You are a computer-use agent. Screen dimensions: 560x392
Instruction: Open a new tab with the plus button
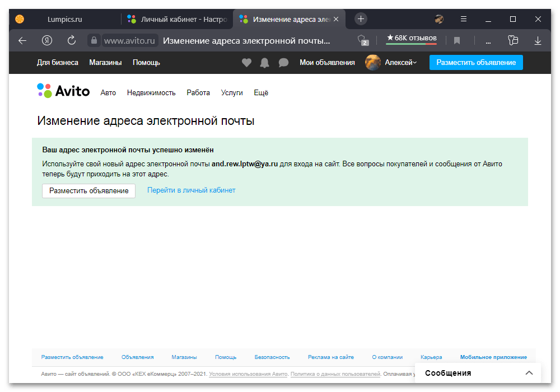[x=361, y=19]
